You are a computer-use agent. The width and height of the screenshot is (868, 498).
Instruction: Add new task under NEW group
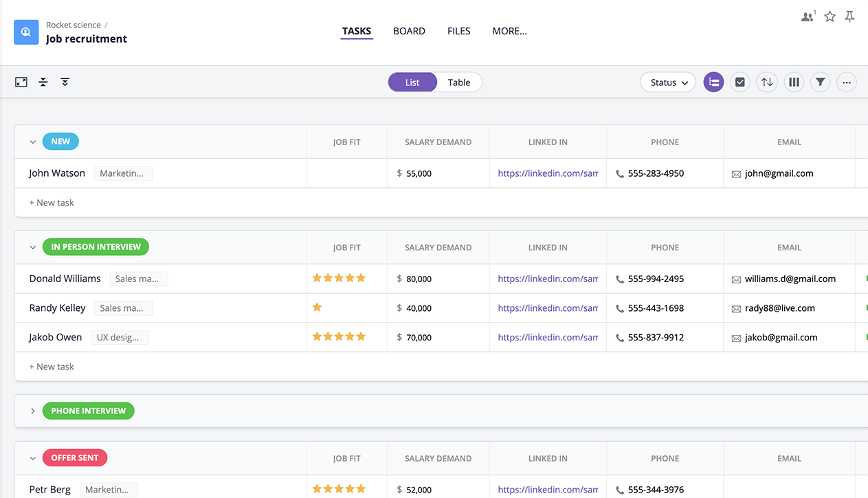tap(52, 203)
